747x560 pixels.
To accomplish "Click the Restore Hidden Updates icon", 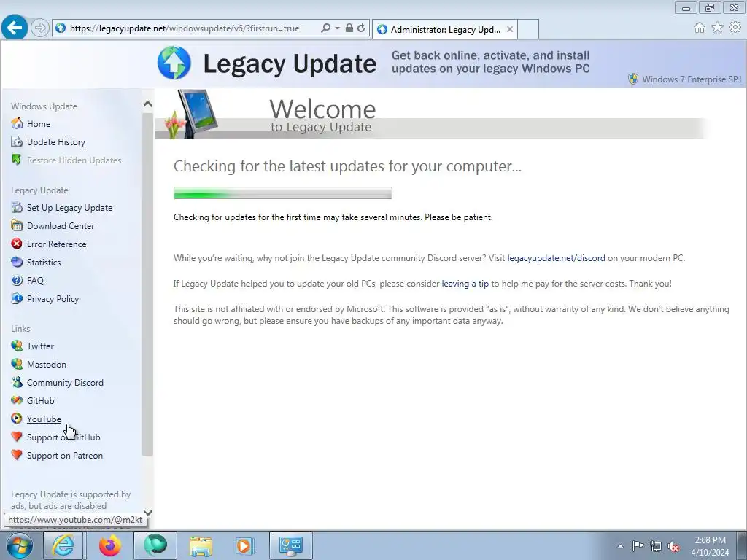I will (17, 160).
